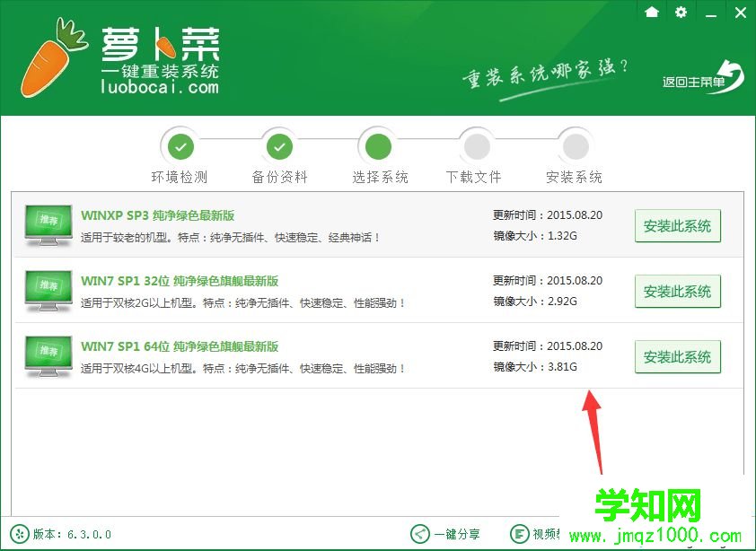This screenshot has height=551, width=756.
Task: Click the 环境检测 step checkmark circle
Action: point(180,146)
